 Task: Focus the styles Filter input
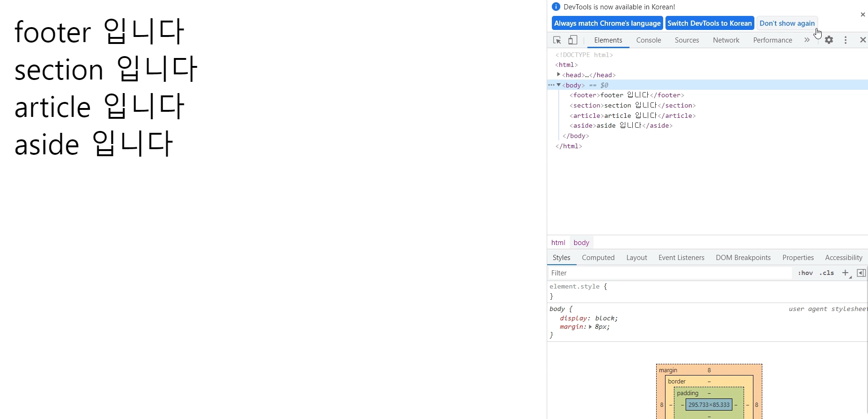click(x=670, y=273)
